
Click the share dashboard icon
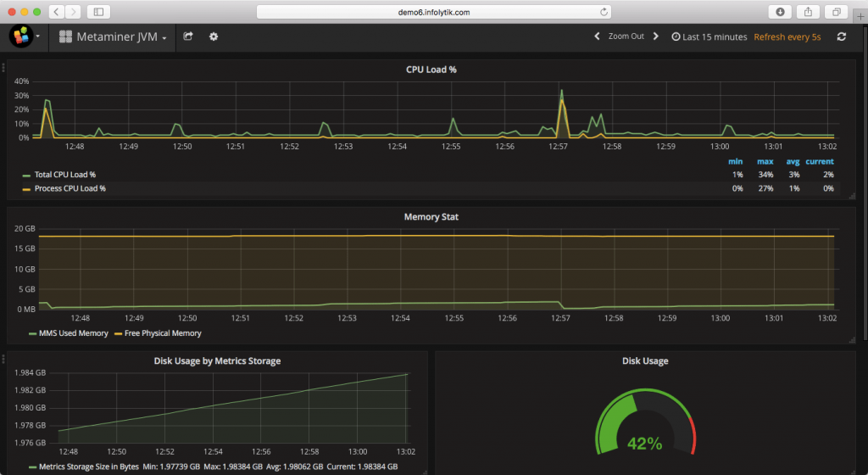click(188, 36)
